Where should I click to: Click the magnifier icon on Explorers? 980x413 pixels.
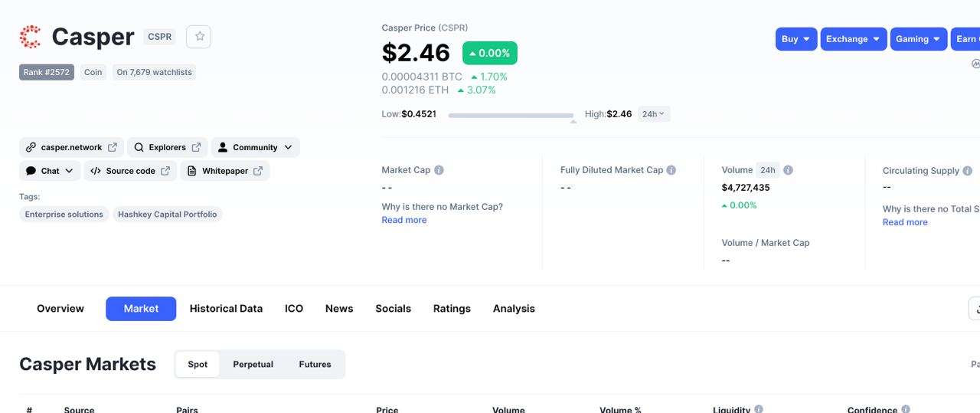(x=139, y=147)
